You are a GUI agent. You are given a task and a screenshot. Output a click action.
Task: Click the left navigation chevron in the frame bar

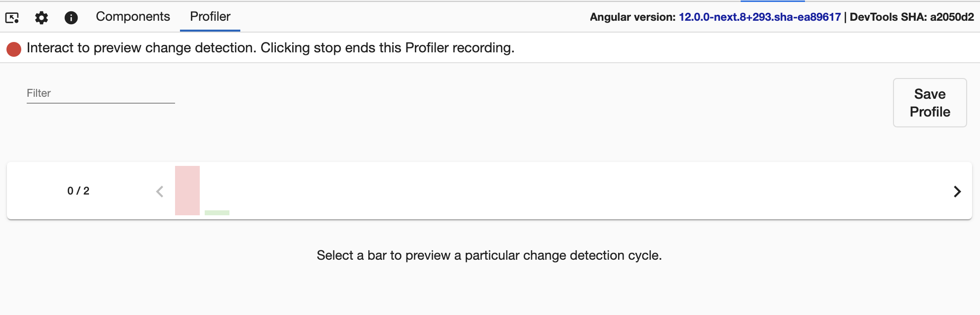click(x=159, y=192)
